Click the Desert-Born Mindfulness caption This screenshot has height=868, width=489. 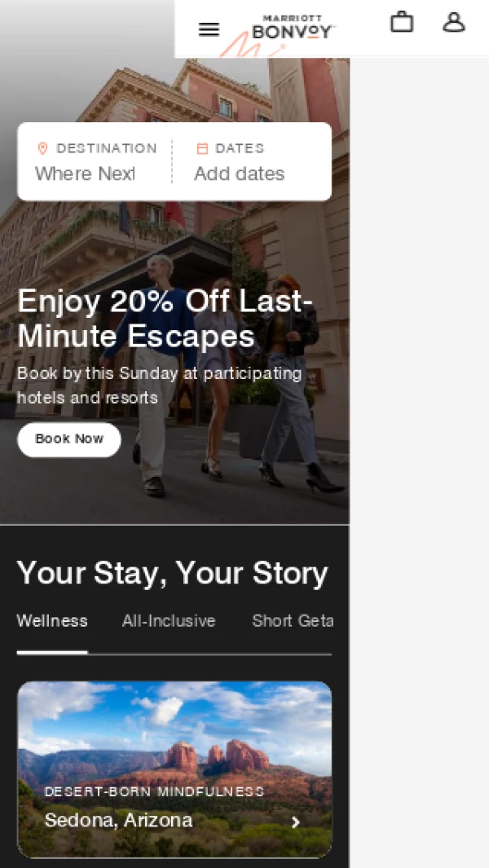154,791
